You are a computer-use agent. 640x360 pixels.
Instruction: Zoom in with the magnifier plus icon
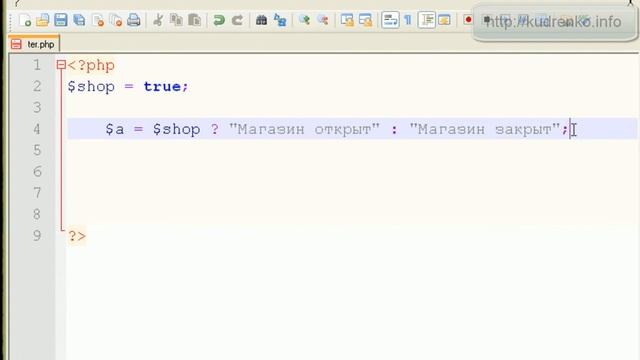click(304, 20)
